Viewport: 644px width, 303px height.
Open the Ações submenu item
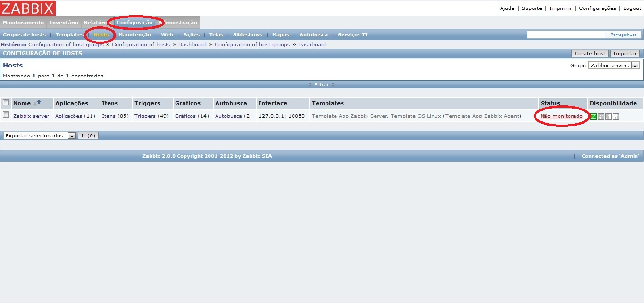tap(191, 35)
